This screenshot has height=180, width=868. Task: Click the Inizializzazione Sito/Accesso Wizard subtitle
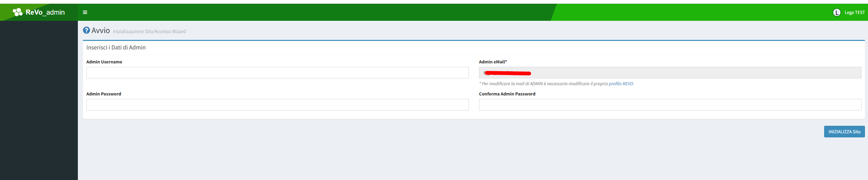(x=149, y=31)
